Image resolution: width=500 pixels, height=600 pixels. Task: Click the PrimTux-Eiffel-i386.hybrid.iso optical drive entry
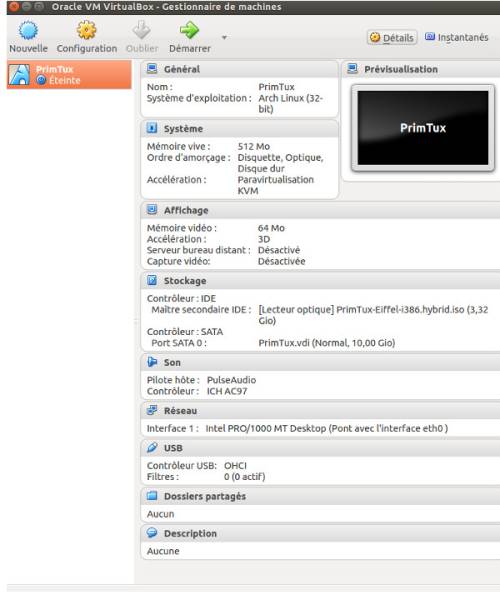coord(373,315)
